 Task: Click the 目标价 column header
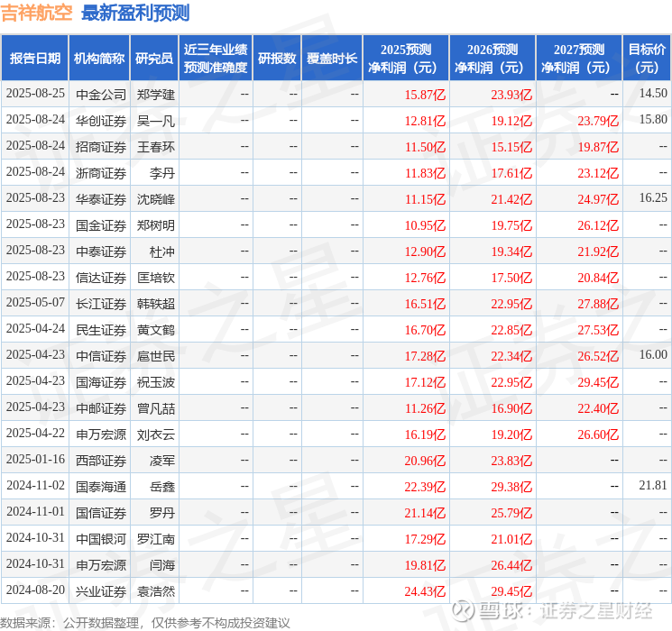[647, 59]
